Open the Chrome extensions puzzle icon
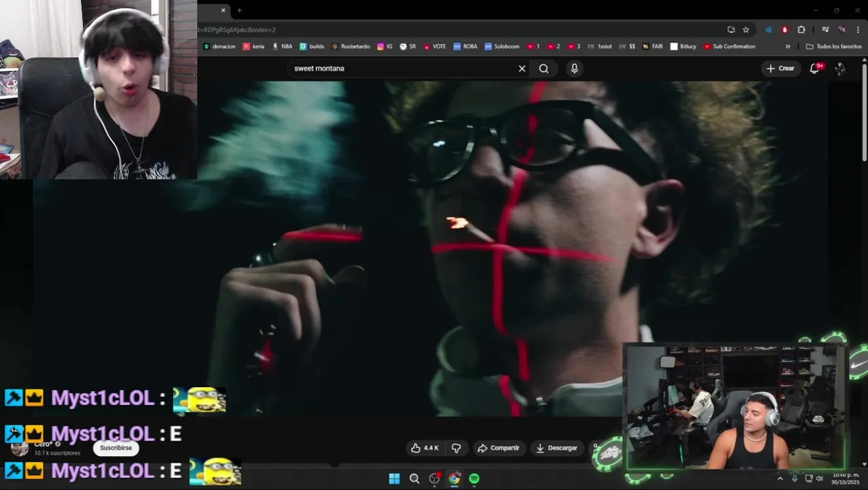868x490 pixels. click(801, 30)
